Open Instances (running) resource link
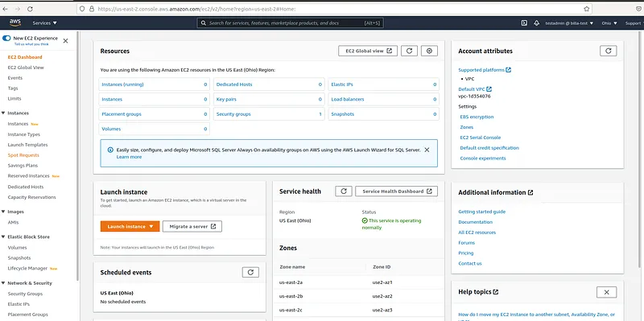This screenshot has height=321, width=644. pos(123,84)
